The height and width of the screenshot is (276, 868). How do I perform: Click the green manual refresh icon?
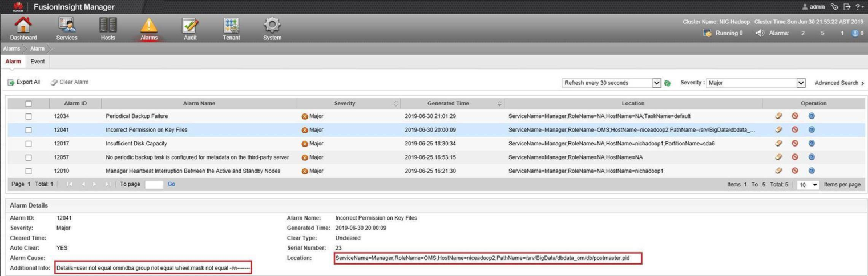pyautogui.click(x=667, y=83)
